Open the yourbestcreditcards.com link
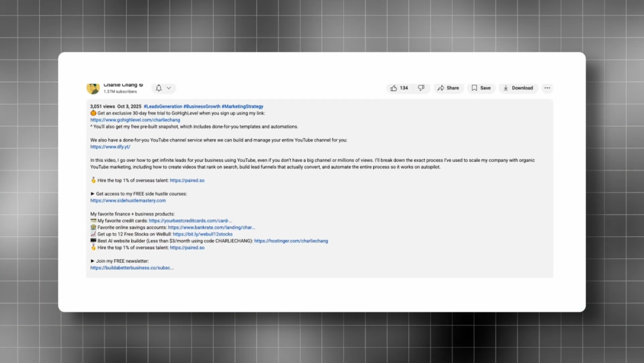644x363 pixels. 190,220
